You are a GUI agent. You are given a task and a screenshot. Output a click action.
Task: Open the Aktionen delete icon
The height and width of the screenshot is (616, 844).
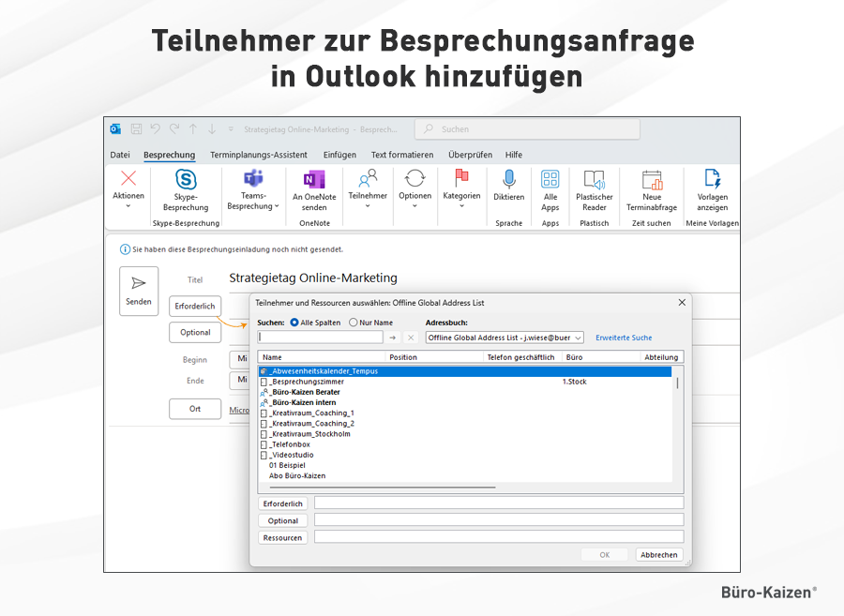[x=128, y=178]
